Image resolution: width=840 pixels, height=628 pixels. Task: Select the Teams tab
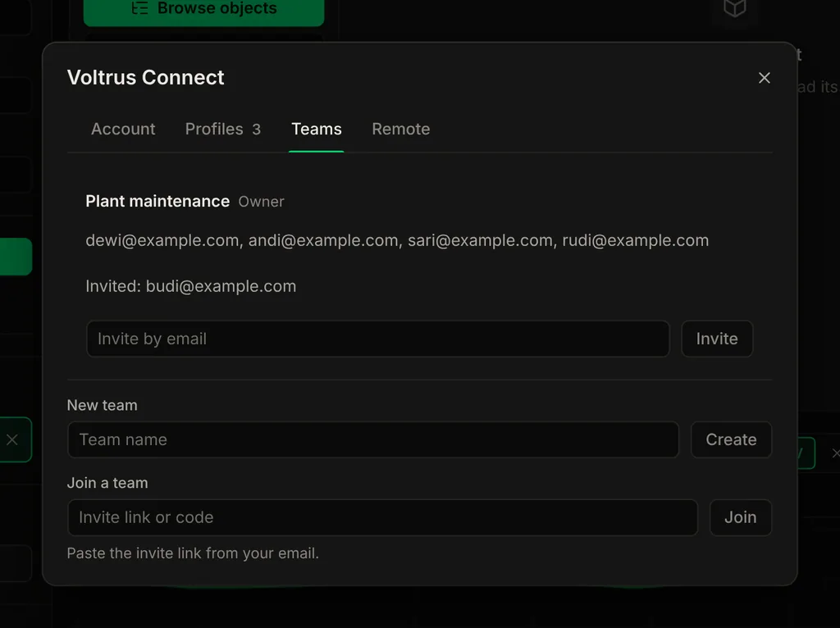coord(316,129)
